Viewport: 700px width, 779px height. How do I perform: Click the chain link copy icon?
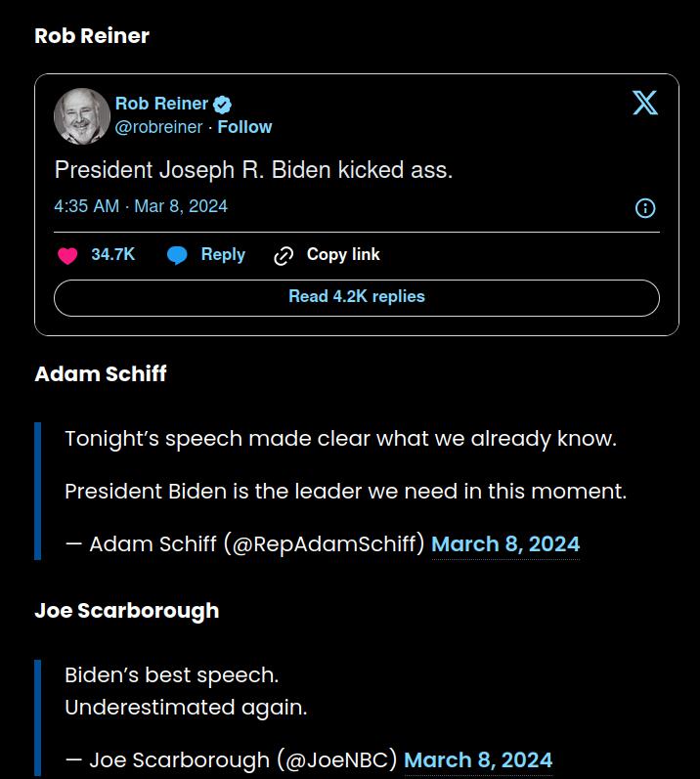pos(284,255)
